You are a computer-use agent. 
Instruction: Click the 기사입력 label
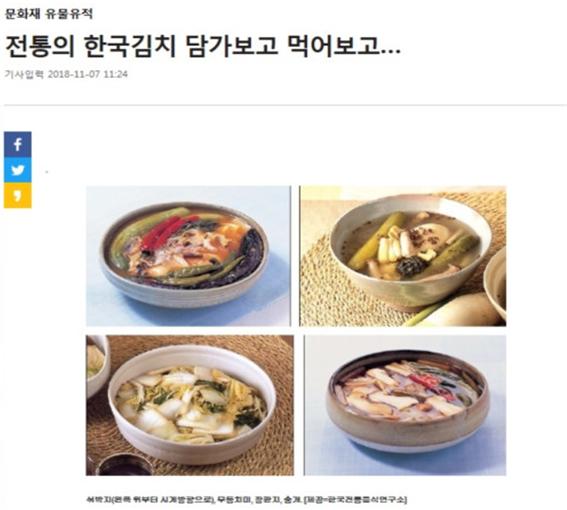tap(24, 75)
